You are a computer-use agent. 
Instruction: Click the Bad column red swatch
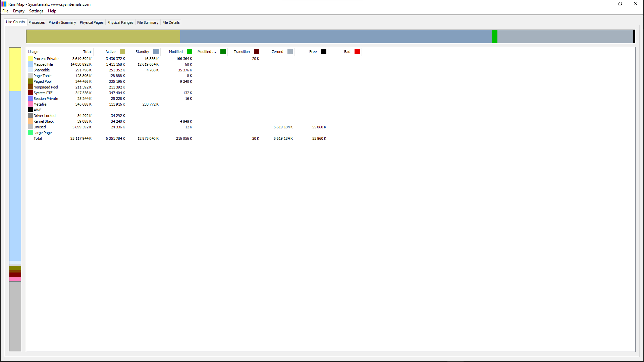click(x=357, y=52)
